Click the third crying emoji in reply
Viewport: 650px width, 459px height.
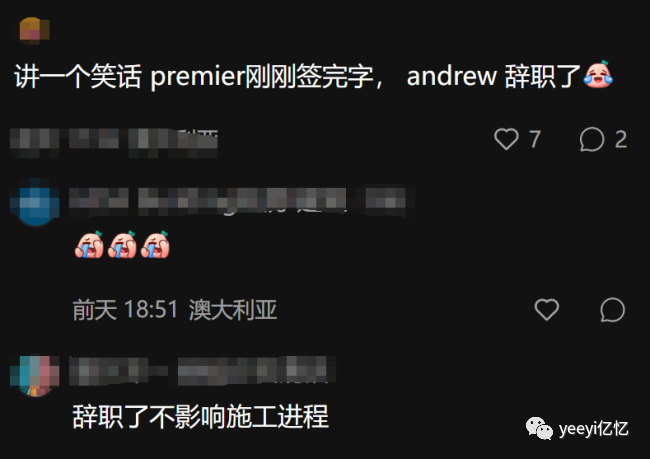coord(155,245)
